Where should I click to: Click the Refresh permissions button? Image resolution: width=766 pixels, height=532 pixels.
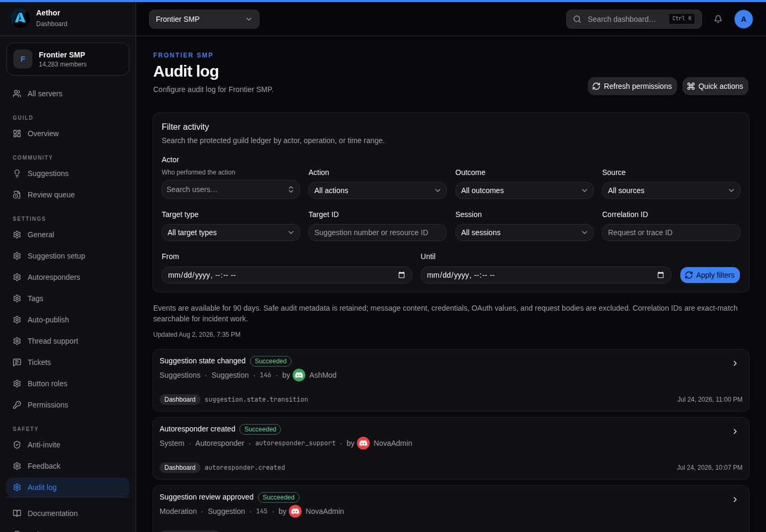pos(632,86)
